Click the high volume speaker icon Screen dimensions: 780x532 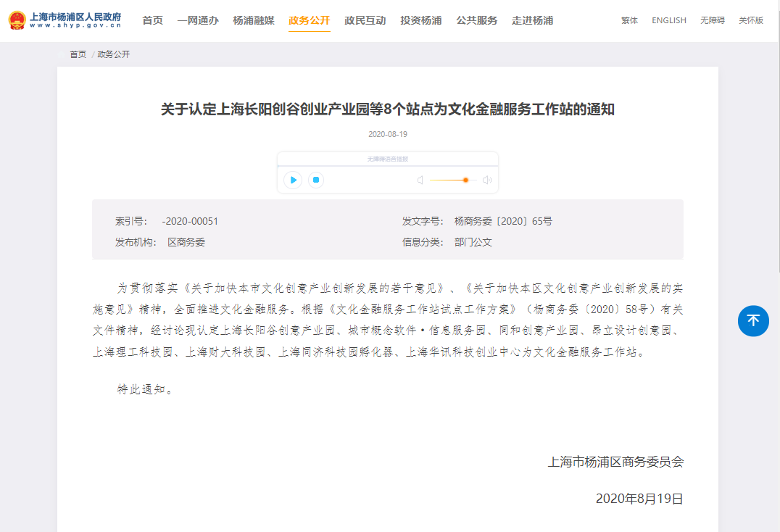click(487, 180)
